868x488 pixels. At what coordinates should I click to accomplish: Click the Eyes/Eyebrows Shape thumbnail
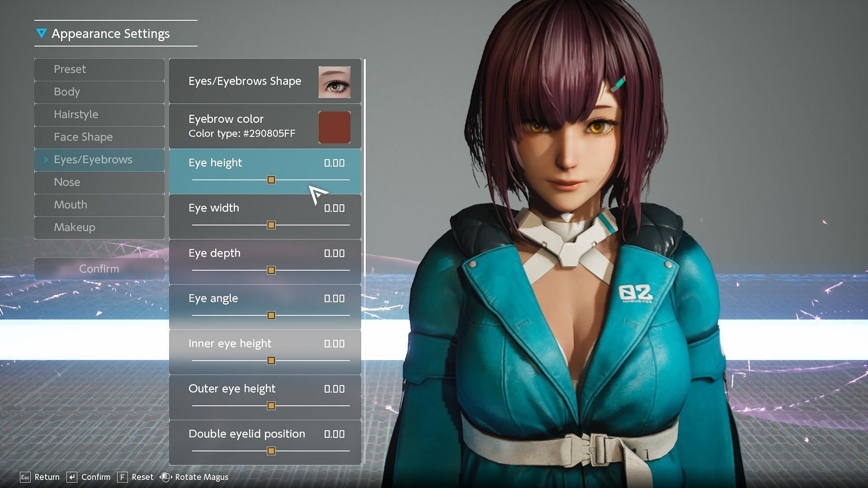tap(335, 81)
